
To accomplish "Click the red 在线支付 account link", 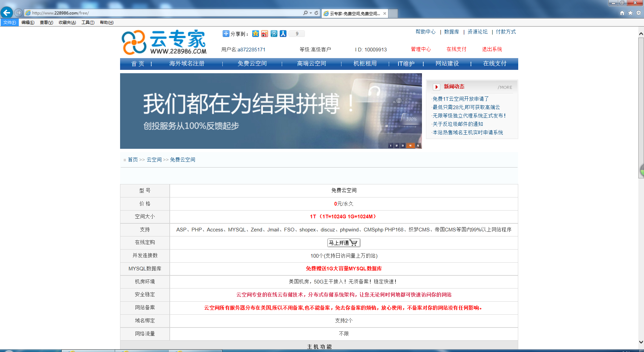I will point(457,49).
